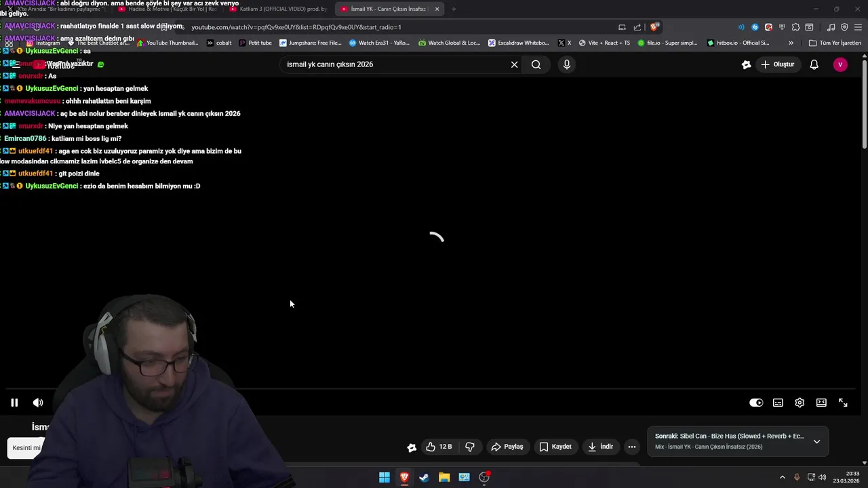The image size is (868, 488).
Task: Switch to the Katliam 3 (OFFICIAL VIDEO) tab
Action: point(278,9)
